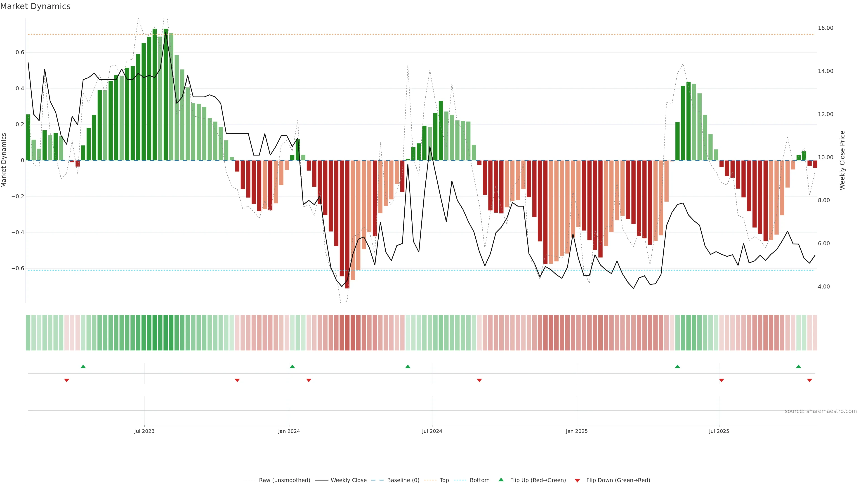Click the Jan 2025 x-axis label
The image size is (868, 488).
pyautogui.click(x=577, y=431)
